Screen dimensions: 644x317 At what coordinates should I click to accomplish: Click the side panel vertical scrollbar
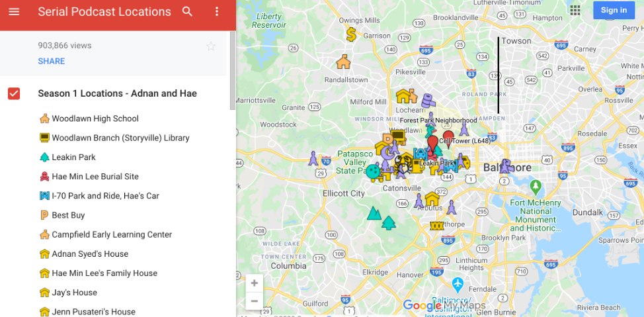click(x=233, y=70)
